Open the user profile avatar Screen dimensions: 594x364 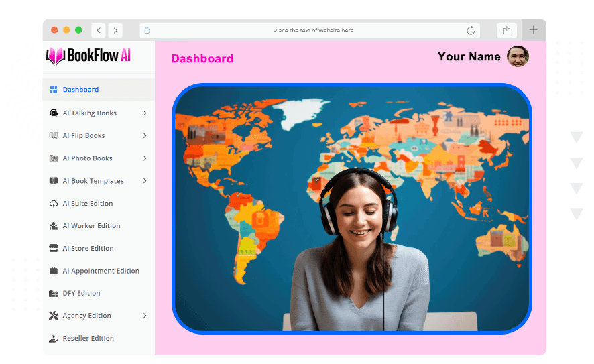[x=518, y=57]
